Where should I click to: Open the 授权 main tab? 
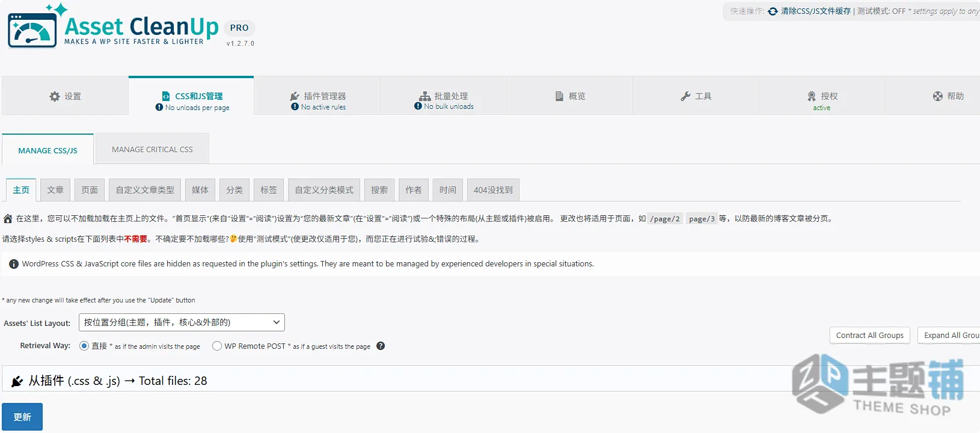pyautogui.click(x=821, y=96)
